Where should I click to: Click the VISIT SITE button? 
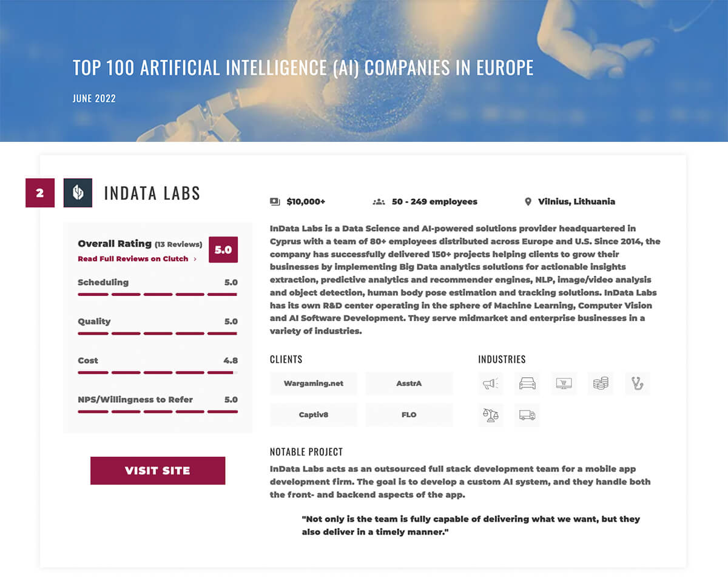[158, 471]
